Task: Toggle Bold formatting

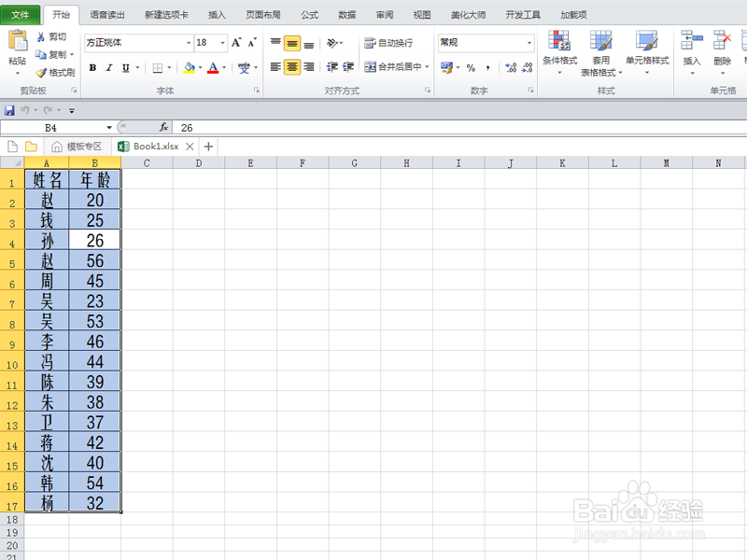Action: (x=92, y=67)
